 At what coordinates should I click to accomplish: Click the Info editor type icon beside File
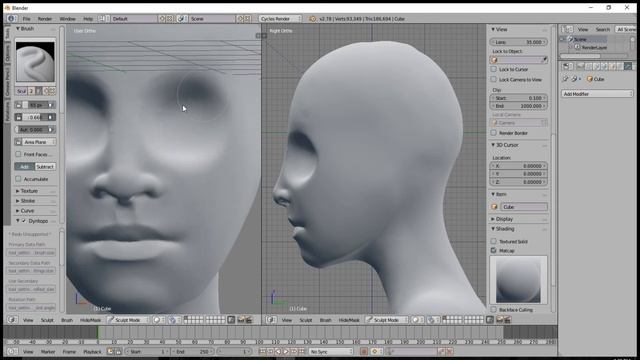point(11,19)
